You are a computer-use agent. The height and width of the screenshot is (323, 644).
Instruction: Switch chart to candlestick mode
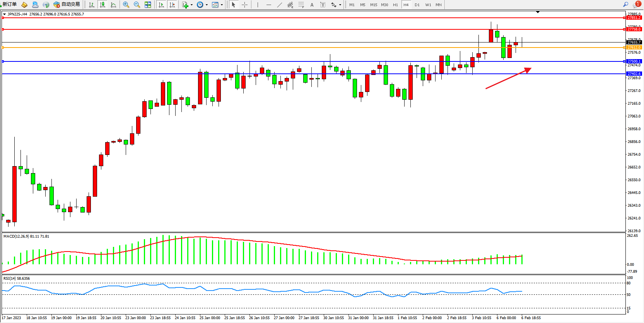(102, 5)
